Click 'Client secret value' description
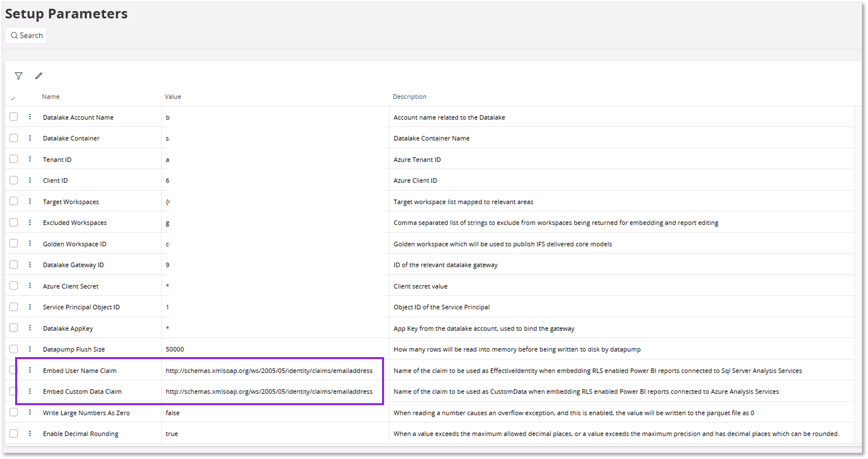This screenshot has width=868, height=459. (x=420, y=286)
